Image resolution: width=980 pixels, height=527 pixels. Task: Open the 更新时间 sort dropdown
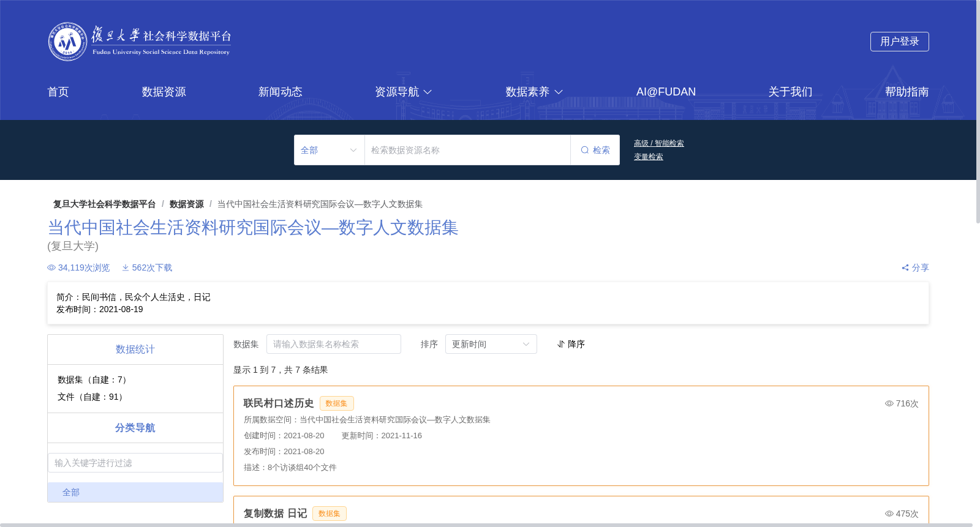[491, 344]
